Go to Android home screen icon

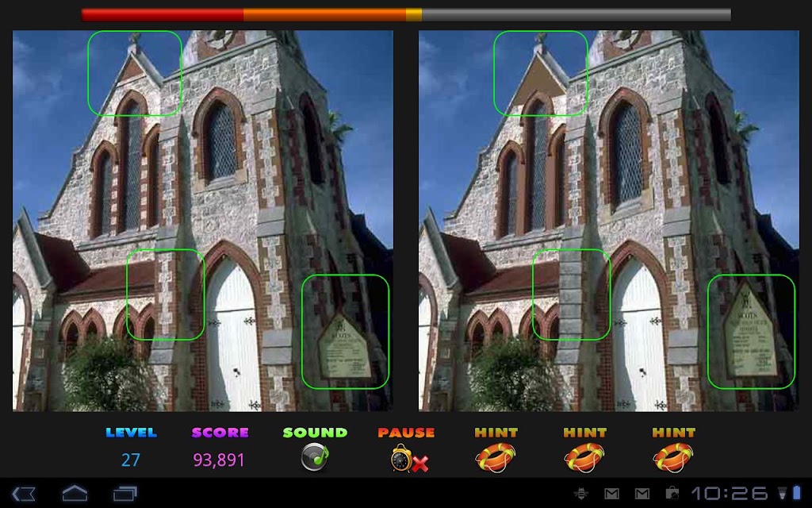pos(75,493)
